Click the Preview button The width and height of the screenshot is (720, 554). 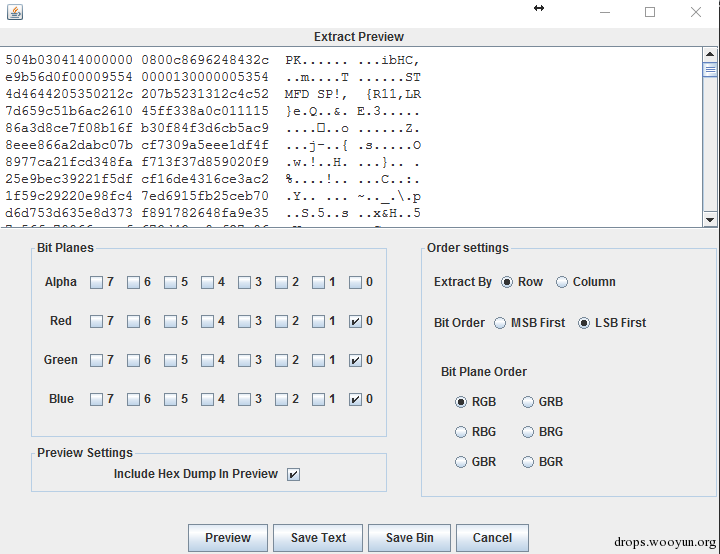coord(228,537)
